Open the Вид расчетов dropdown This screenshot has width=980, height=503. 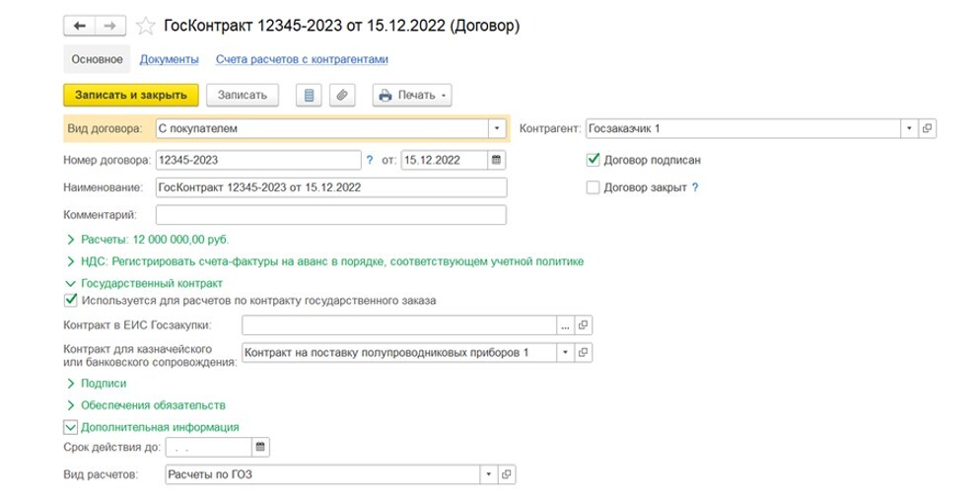[x=488, y=474]
